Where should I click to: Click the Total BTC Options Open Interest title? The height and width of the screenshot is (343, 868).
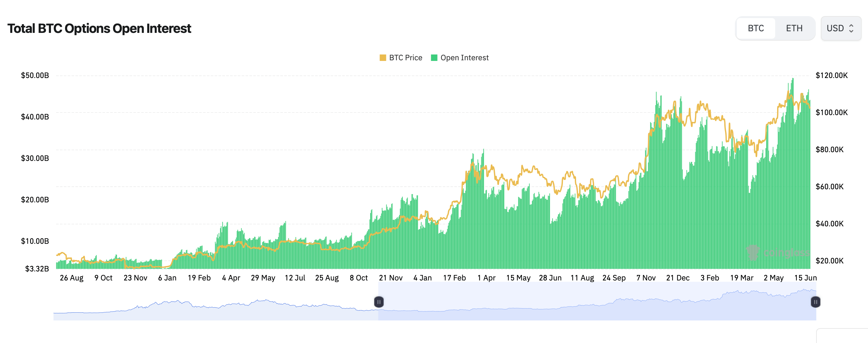[x=100, y=29]
